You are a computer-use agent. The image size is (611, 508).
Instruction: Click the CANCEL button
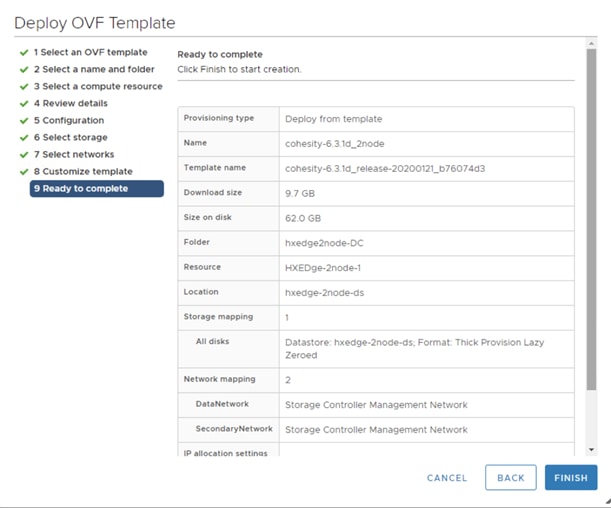pyautogui.click(x=447, y=478)
